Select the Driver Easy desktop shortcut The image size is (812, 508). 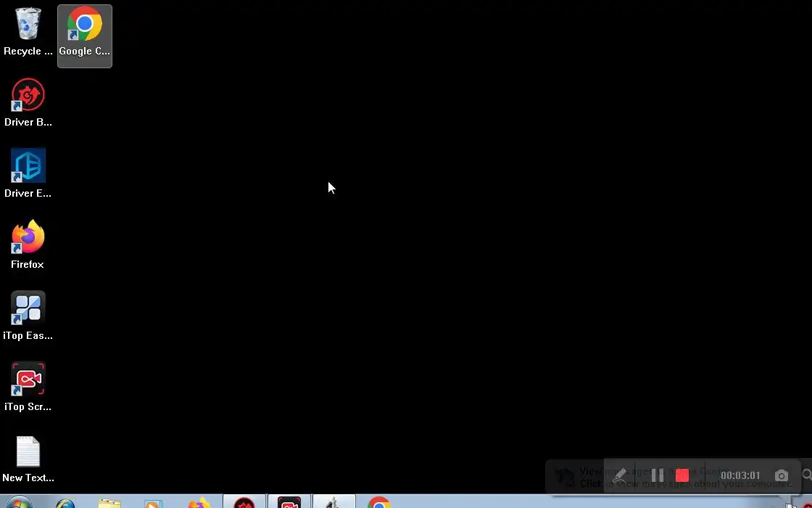(x=28, y=173)
